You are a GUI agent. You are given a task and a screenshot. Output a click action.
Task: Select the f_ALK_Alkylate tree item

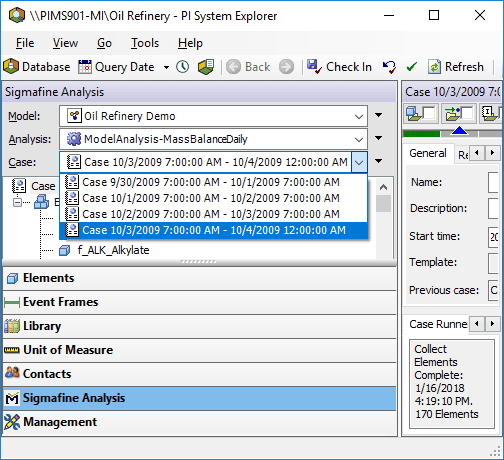[113, 250]
